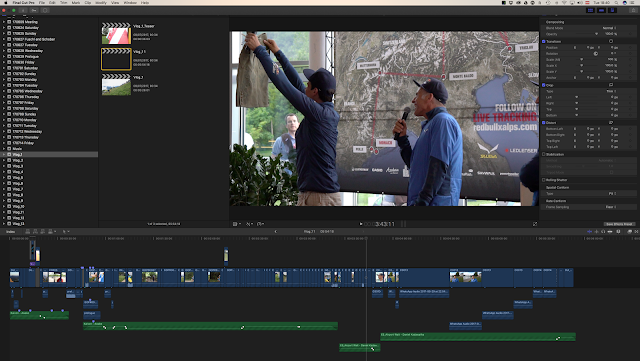
Task: Toggle solo headphones icon
Action: pos(603,232)
